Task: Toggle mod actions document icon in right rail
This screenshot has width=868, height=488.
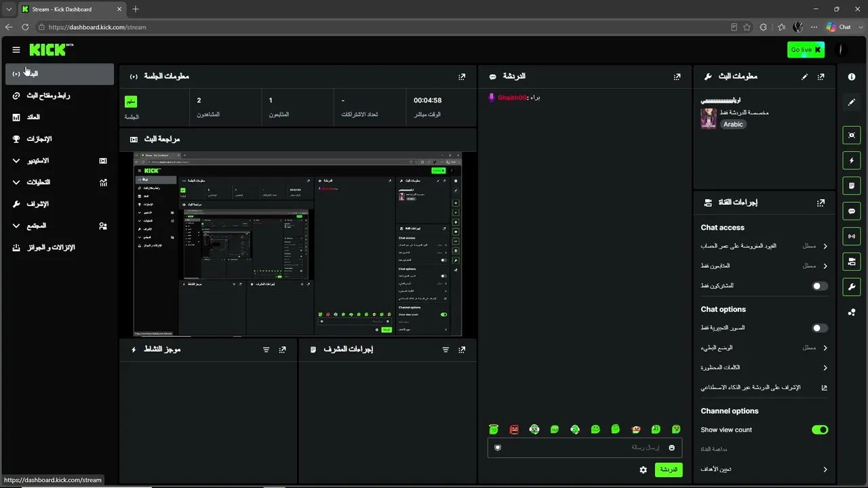Action: pos(852,186)
